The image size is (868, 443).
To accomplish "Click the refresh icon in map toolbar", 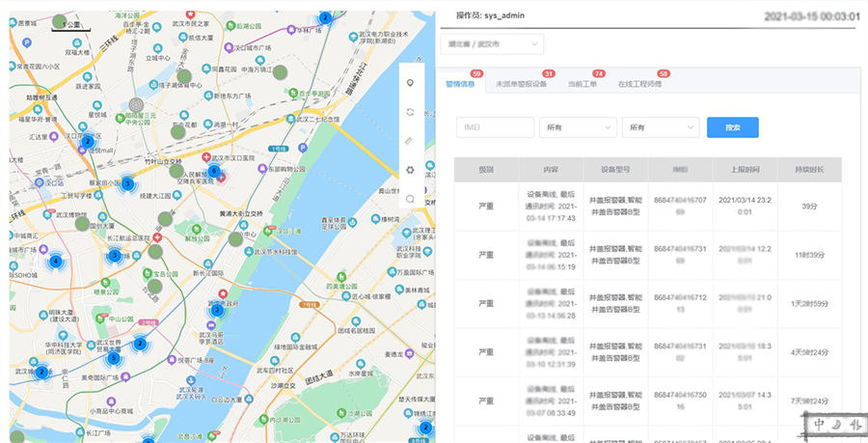I will point(411,112).
